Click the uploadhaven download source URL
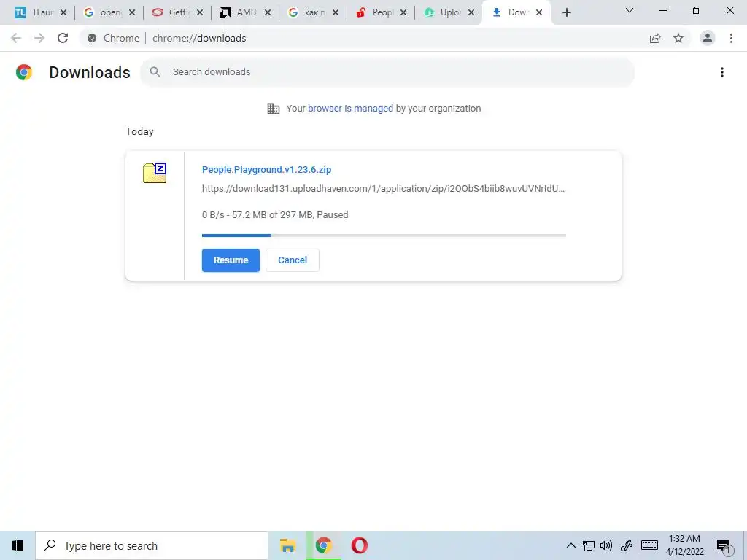 point(383,189)
